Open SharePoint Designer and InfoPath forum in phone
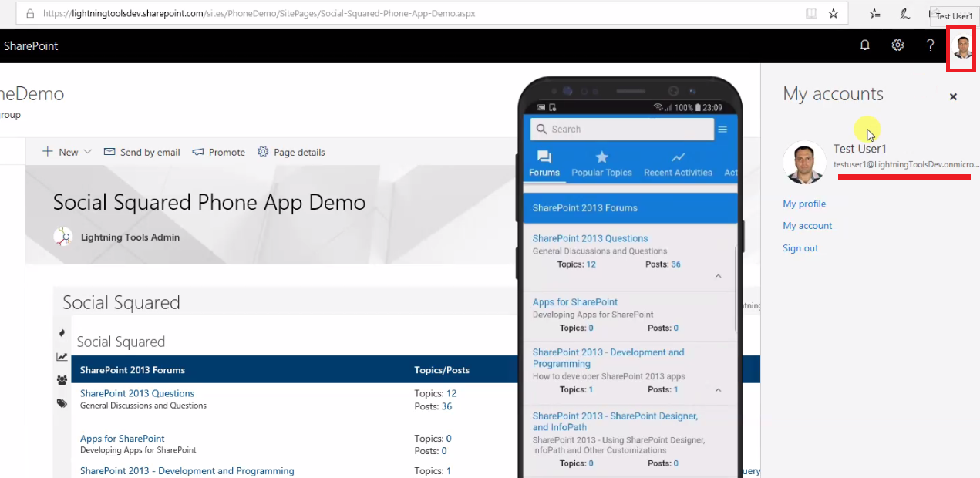 click(x=615, y=421)
